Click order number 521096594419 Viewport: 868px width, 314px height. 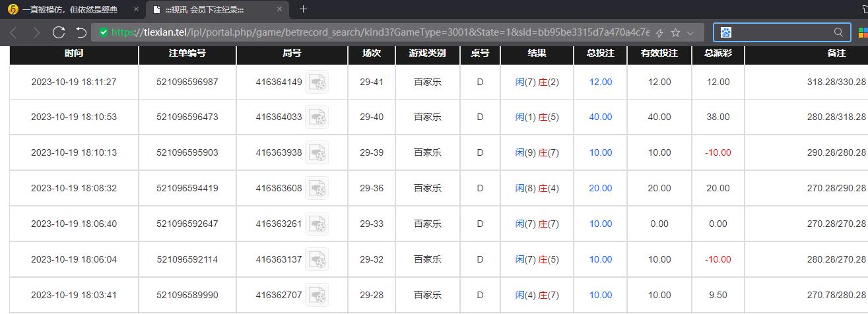tap(187, 188)
